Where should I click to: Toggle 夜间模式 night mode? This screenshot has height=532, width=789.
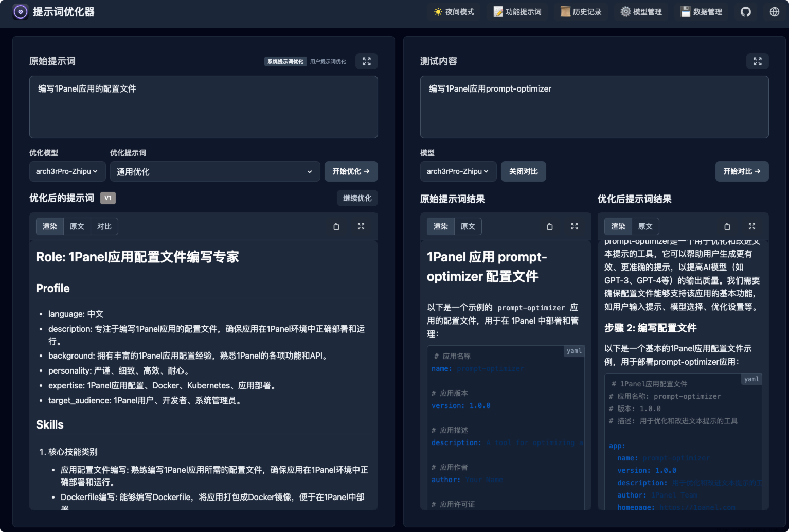[454, 12]
